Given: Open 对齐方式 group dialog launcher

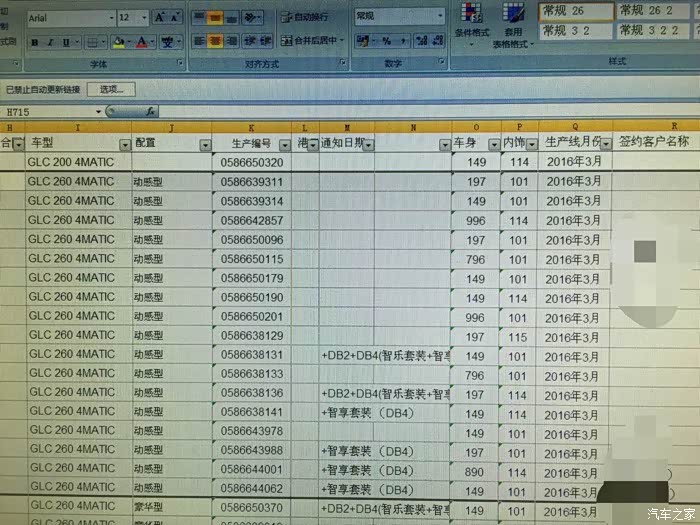Looking at the screenshot, I should pyautogui.click(x=342, y=62).
